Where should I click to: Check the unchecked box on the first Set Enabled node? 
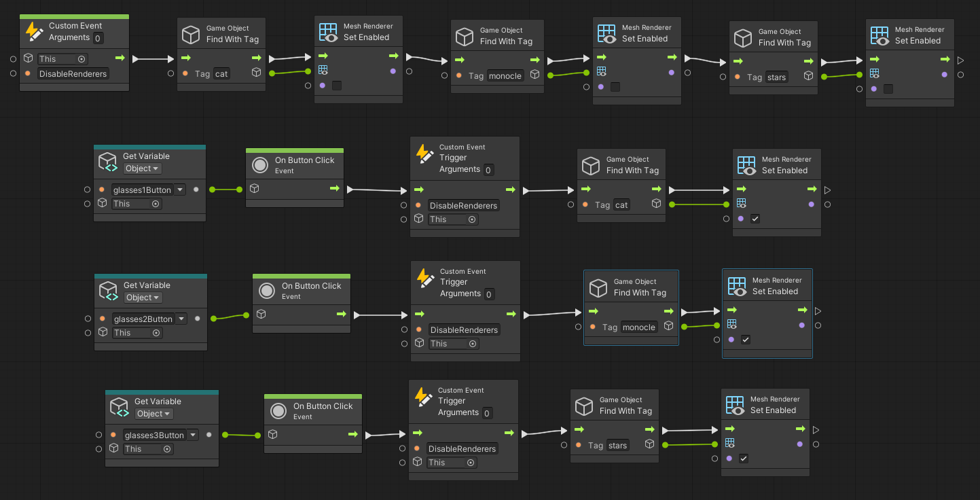click(x=337, y=86)
